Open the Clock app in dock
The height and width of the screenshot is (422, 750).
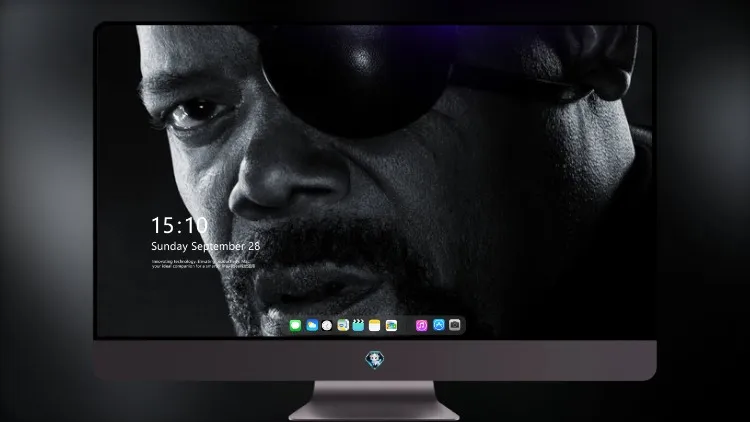tap(327, 326)
